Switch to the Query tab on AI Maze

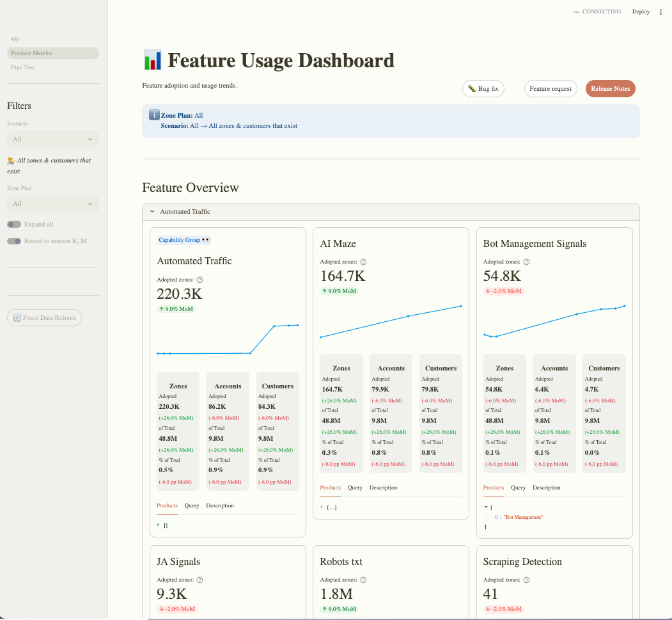point(355,488)
